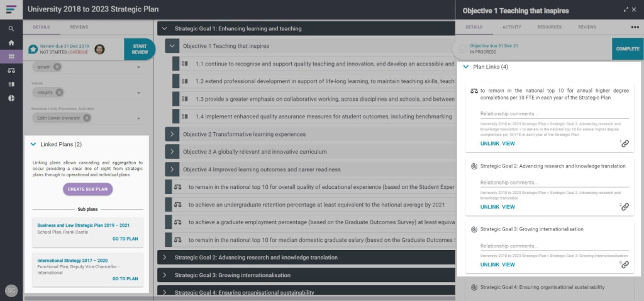Remove the Edith Cowan University chip
The width and height of the screenshot is (644, 301).
87,118
